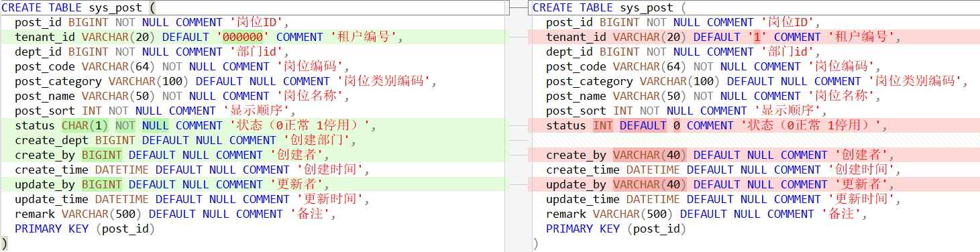
Task: Click post_name VARCHAR(50) line in right pane
Action: tap(713, 96)
